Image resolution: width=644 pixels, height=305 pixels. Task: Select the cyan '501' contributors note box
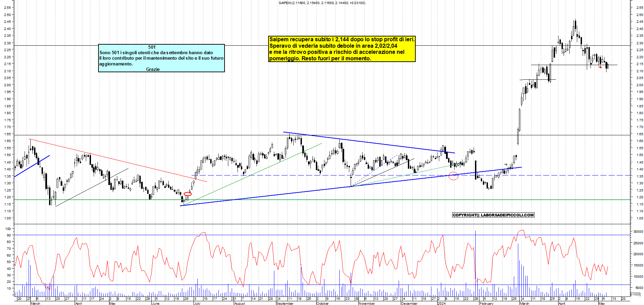(x=162, y=58)
